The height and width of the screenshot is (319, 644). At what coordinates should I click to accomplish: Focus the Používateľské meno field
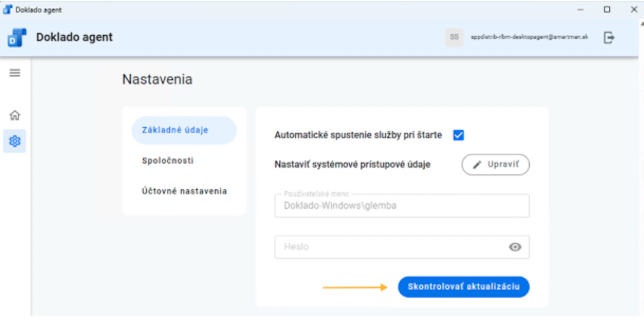[402, 206]
